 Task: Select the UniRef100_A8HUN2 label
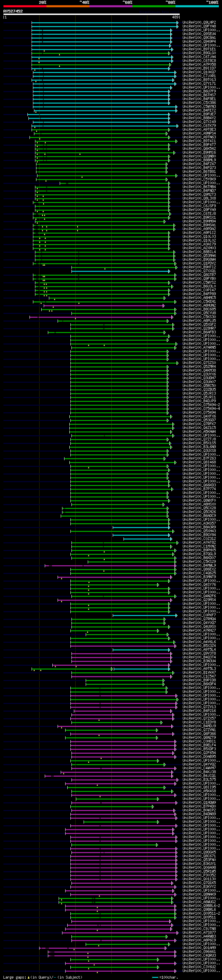click(199, 306)
